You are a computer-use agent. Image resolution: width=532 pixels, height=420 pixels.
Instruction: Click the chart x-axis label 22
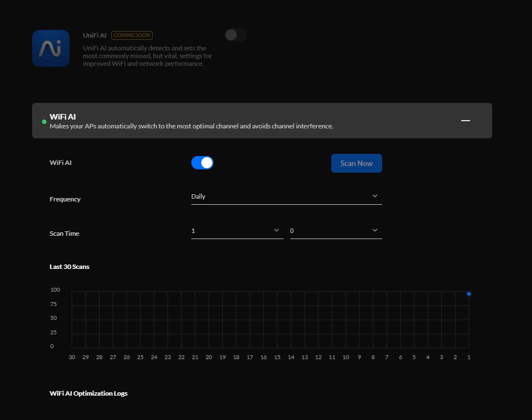(x=181, y=357)
